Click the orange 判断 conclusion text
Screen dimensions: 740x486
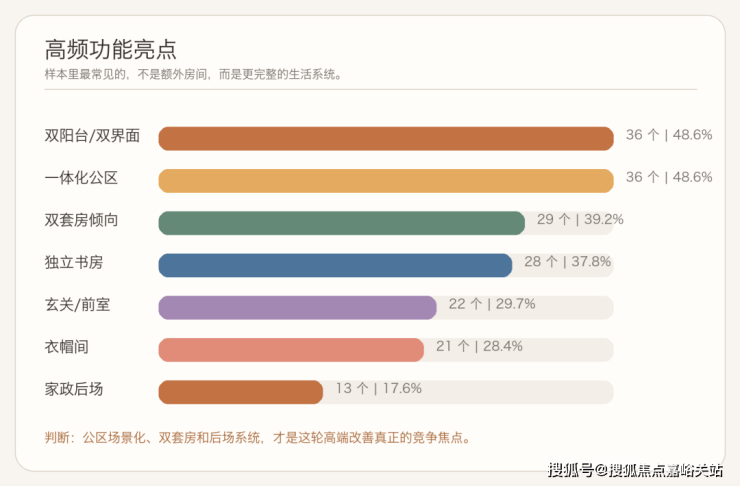pyautogui.click(x=258, y=438)
